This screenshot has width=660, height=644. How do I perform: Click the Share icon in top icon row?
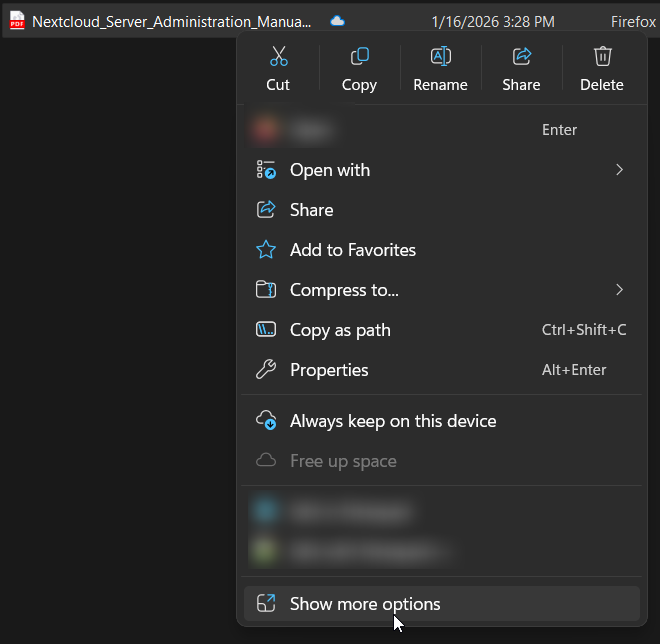522,56
